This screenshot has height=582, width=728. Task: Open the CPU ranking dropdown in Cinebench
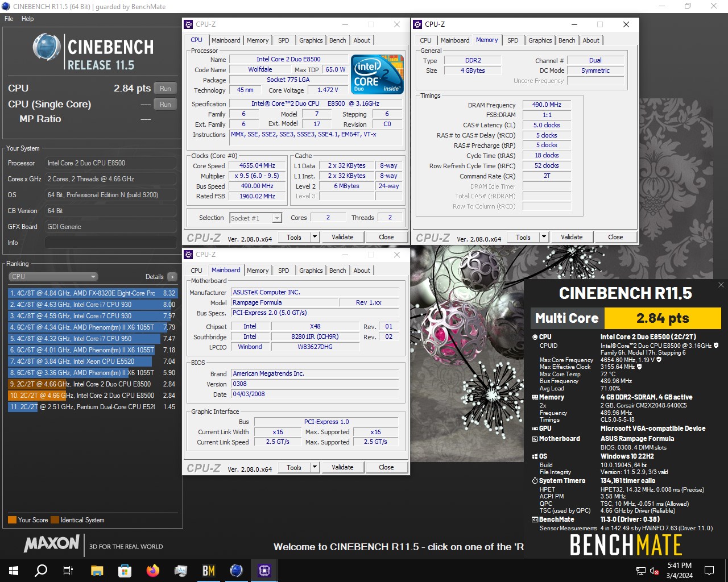pyautogui.click(x=53, y=277)
